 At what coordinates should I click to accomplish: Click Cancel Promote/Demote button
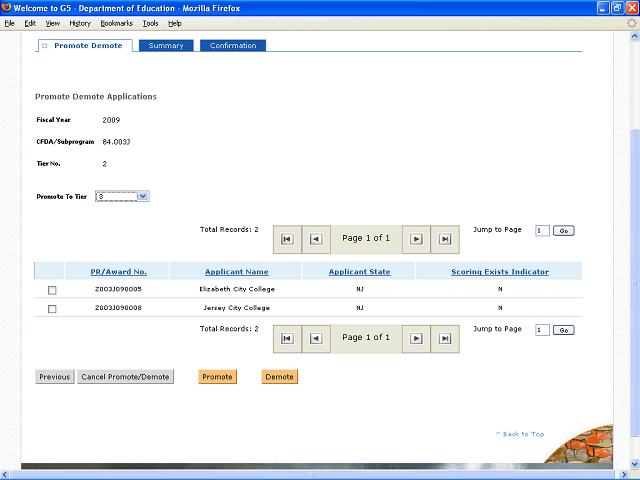[125, 377]
